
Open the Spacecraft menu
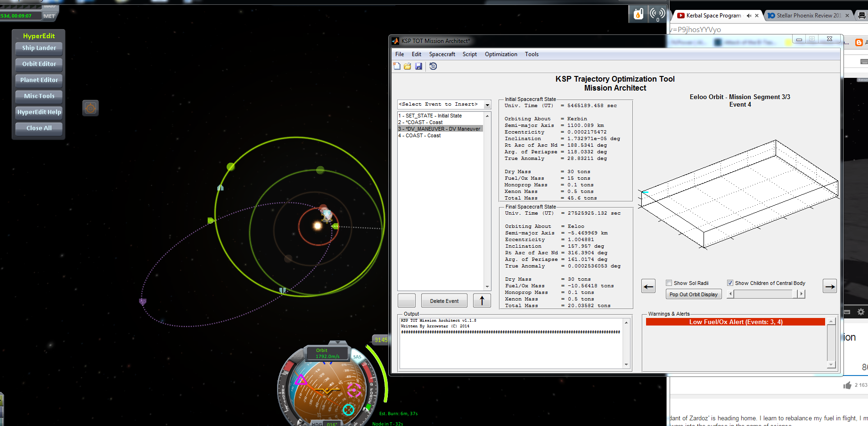(x=442, y=54)
